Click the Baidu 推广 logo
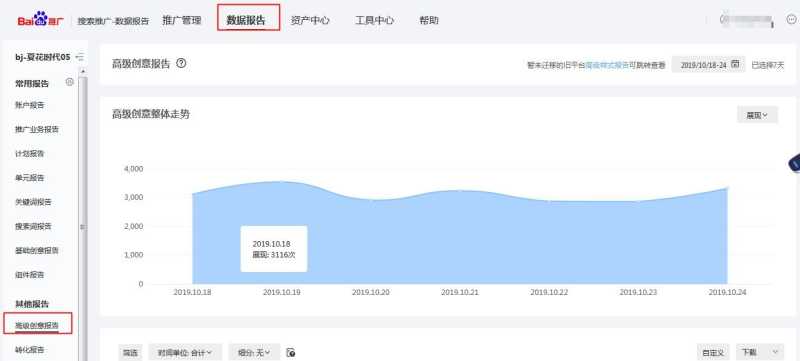 [41, 20]
